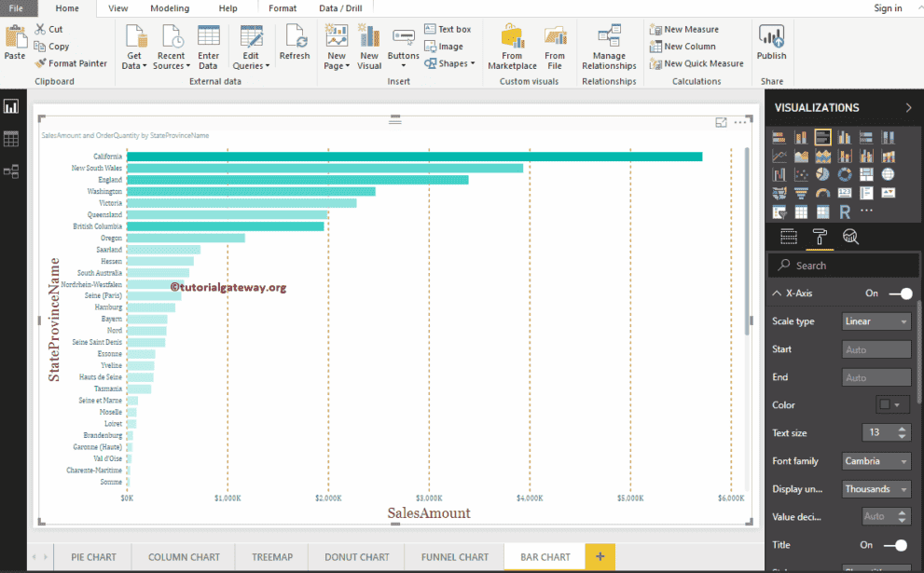Switch to the Modeling ribbon tab
Image resolution: width=924 pixels, height=573 pixels.
(x=170, y=7)
